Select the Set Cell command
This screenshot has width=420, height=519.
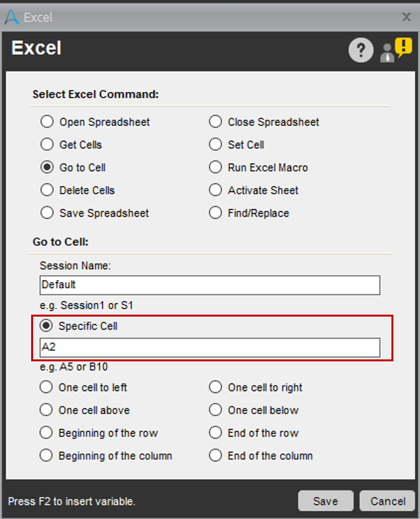click(x=215, y=145)
